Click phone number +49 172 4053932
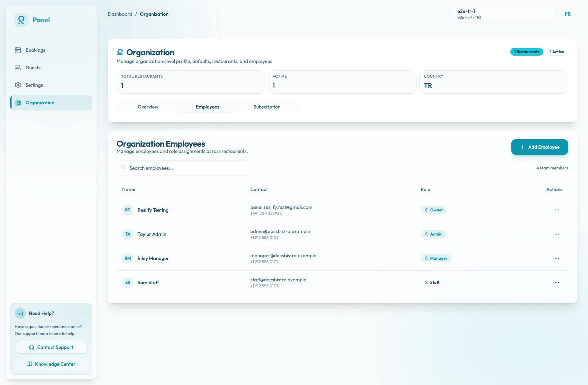 coord(266,213)
